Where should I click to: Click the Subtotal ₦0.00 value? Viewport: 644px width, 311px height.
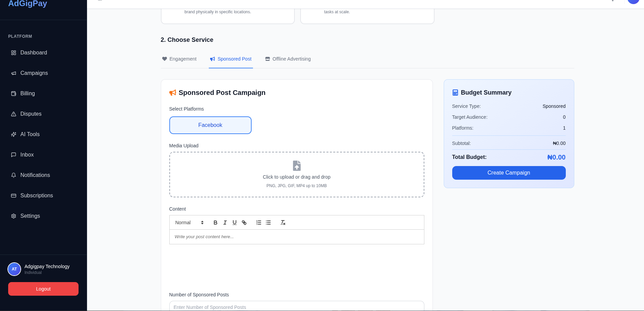coord(559,143)
